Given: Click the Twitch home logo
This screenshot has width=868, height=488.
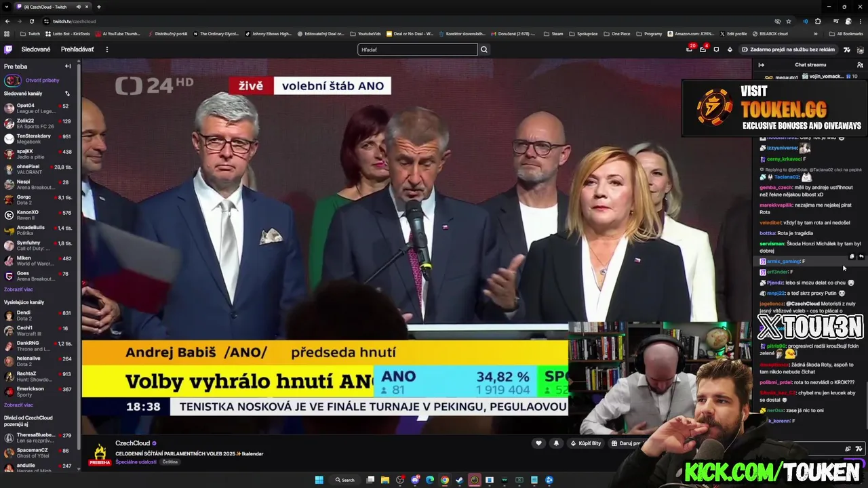Looking at the screenshot, I should click(x=8, y=49).
